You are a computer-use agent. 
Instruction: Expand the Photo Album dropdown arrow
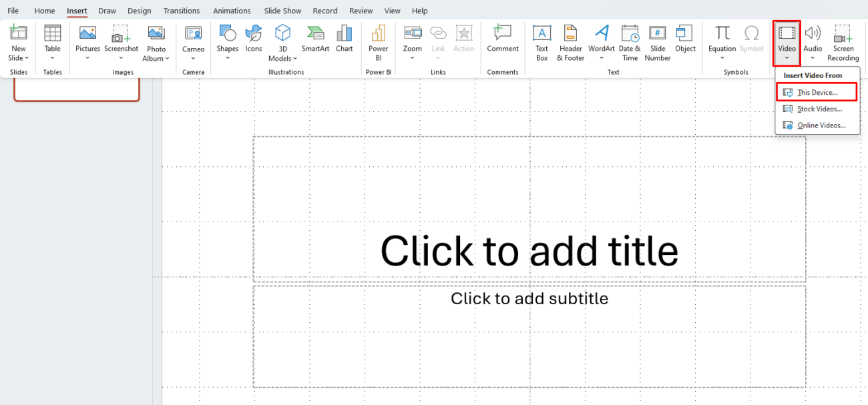click(x=167, y=59)
